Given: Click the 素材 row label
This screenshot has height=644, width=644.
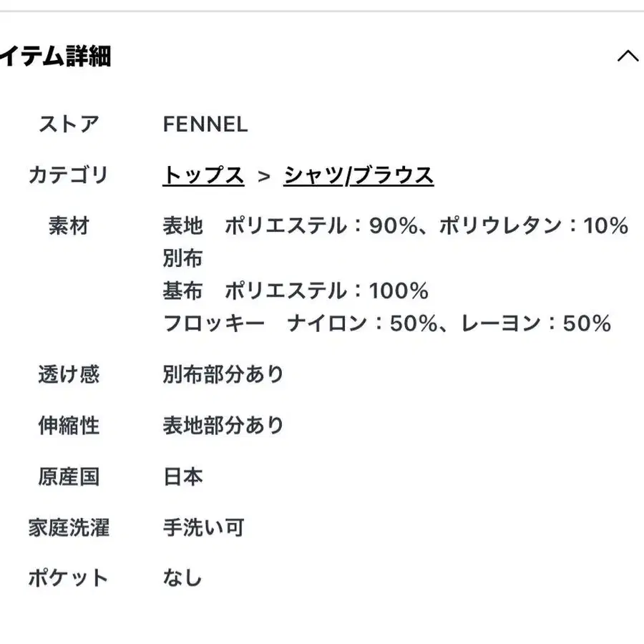Looking at the screenshot, I should [x=69, y=226].
